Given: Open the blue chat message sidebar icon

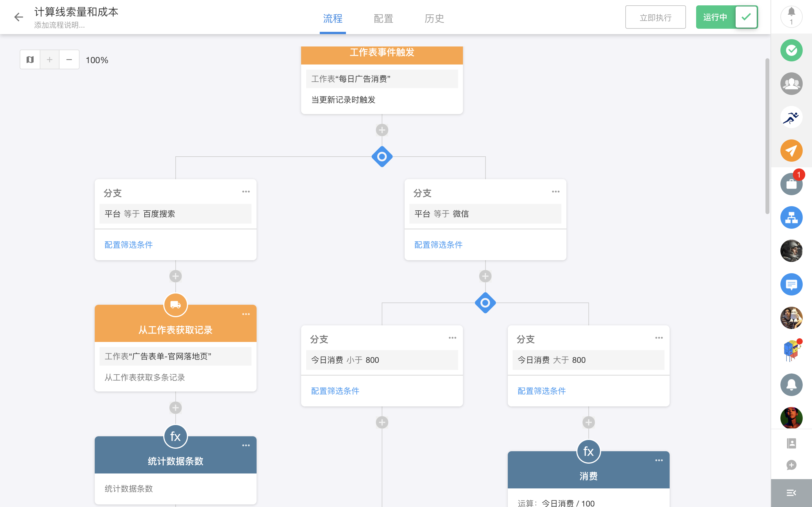Looking at the screenshot, I should pos(791,284).
